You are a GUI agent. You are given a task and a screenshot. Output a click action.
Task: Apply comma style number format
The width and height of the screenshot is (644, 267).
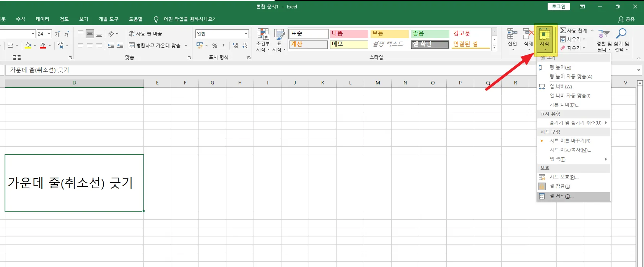tap(223, 45)
